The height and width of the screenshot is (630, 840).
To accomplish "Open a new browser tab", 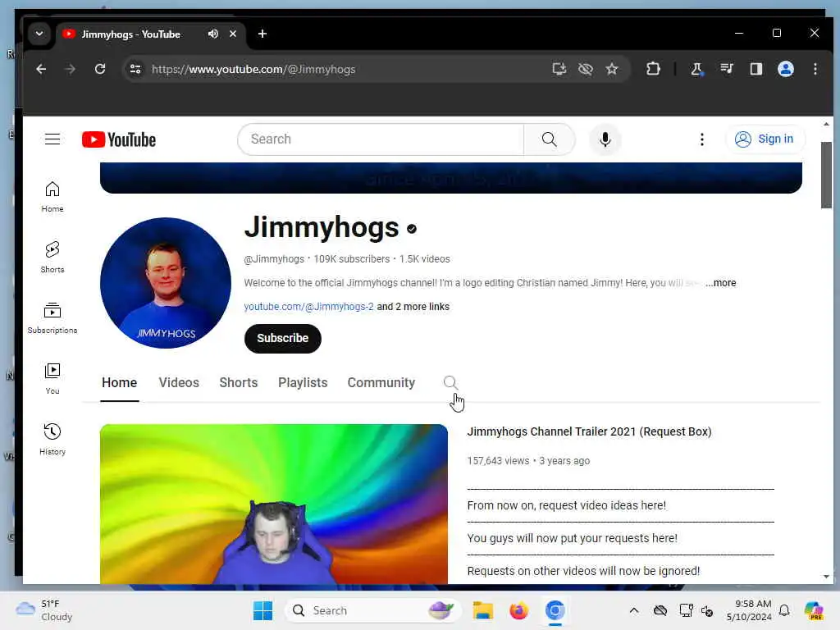I will tap(262, 34).
